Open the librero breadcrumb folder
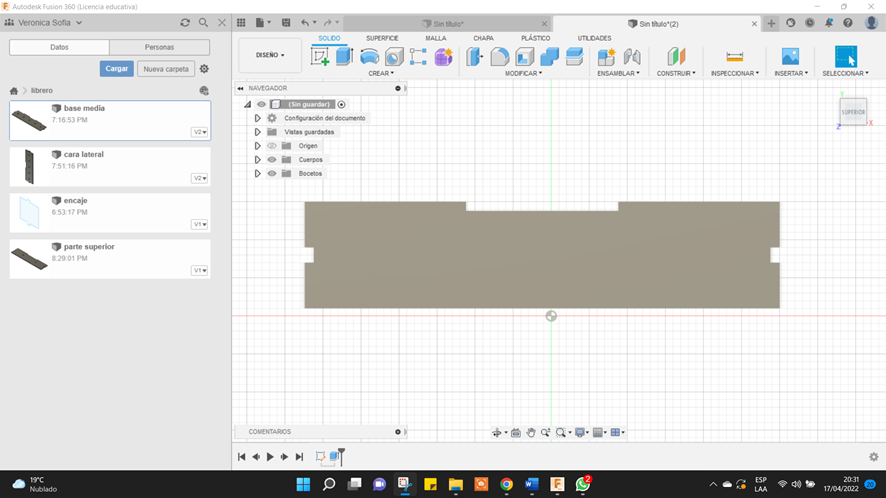 coord(42,90)
